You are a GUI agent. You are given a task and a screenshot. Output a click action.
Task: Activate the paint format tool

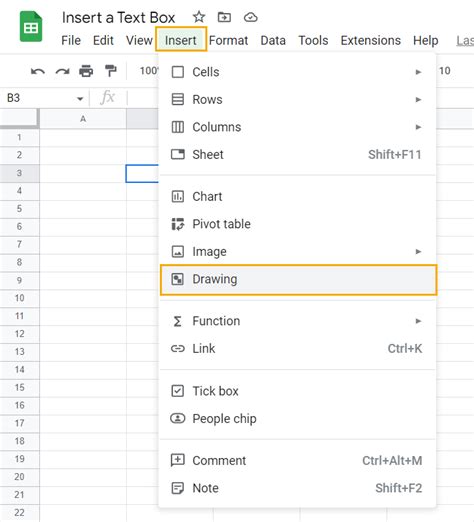tap(110, 71)
